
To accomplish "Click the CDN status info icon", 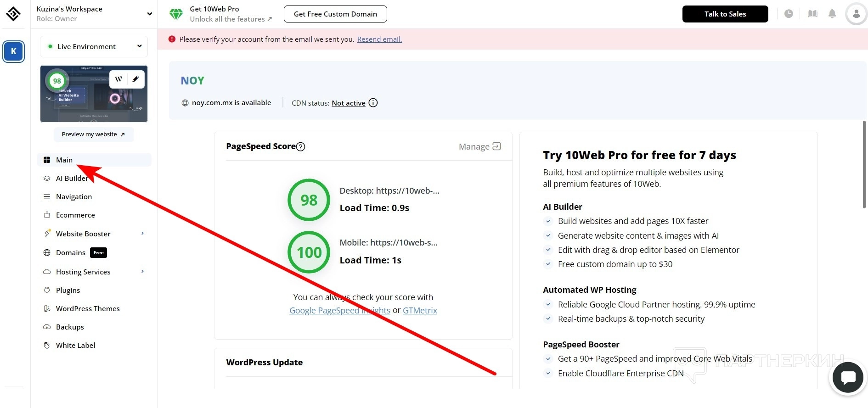I will [373, 103].
